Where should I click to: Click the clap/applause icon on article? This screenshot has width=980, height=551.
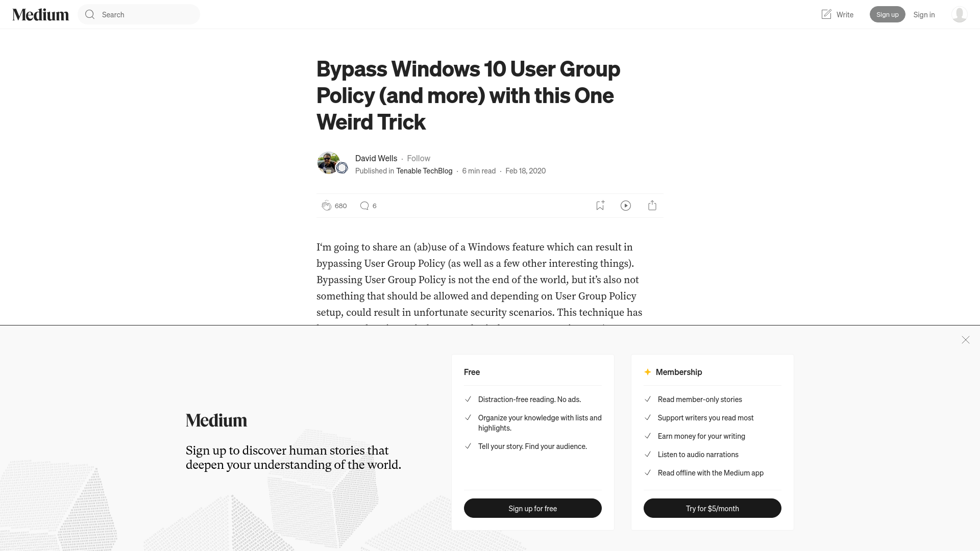coord(327,205)
